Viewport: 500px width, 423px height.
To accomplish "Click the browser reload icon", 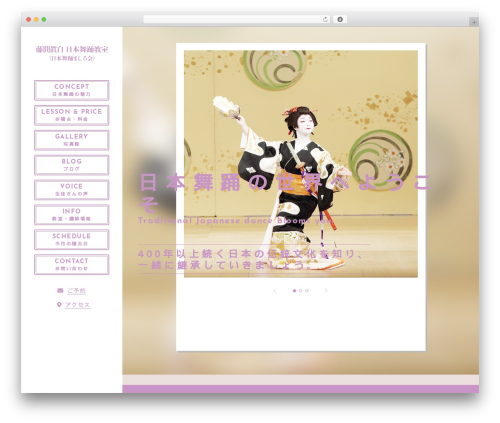I will [x=325, y=20].
